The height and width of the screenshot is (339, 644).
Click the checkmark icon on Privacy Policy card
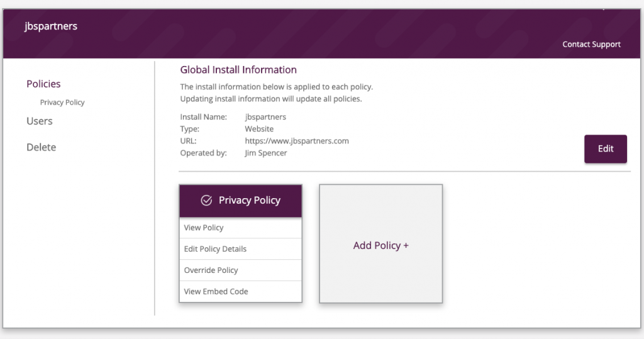pyautogui.click(x=206, y=200)
